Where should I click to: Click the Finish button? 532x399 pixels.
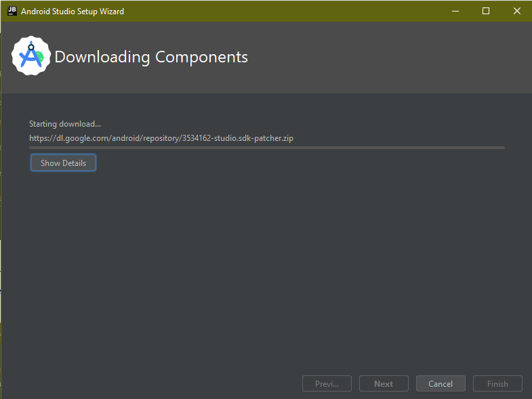pyautogui.click(x=497, y=384)
